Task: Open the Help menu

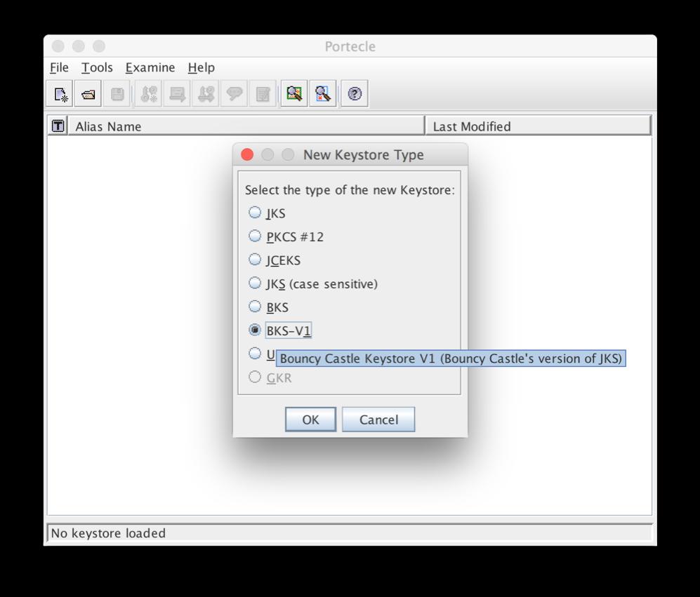Action: click(x=202, y=67)
